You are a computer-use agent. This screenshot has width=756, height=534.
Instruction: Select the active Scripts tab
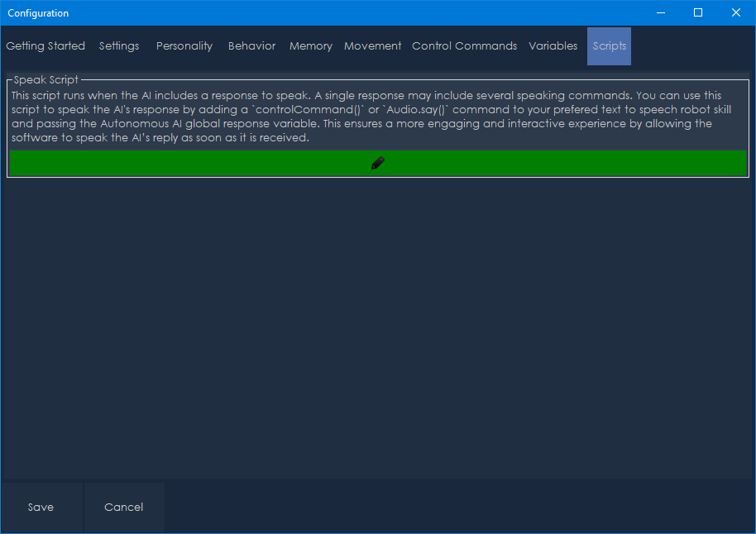[x=609, y=46]
